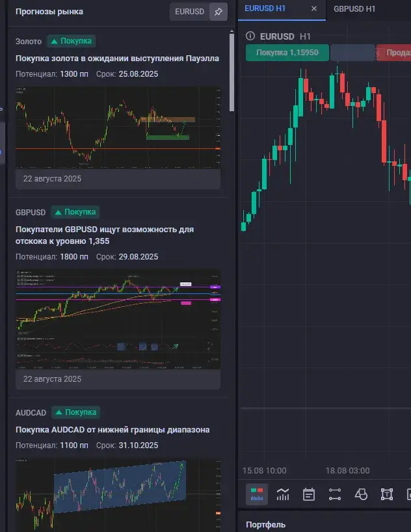This screenshot has height=532, width=411.
Task: Click the AUDCAD potential '1100 пп'
Action: [74, 445]
